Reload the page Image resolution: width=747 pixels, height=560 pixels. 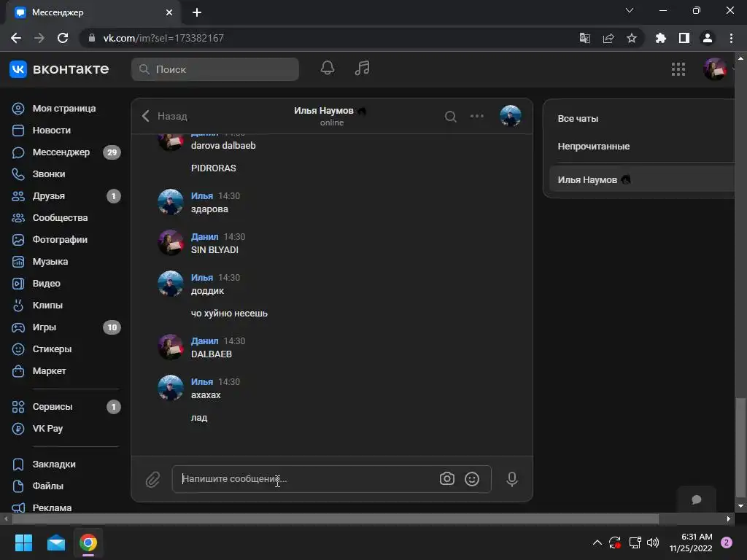click(63, 38)
